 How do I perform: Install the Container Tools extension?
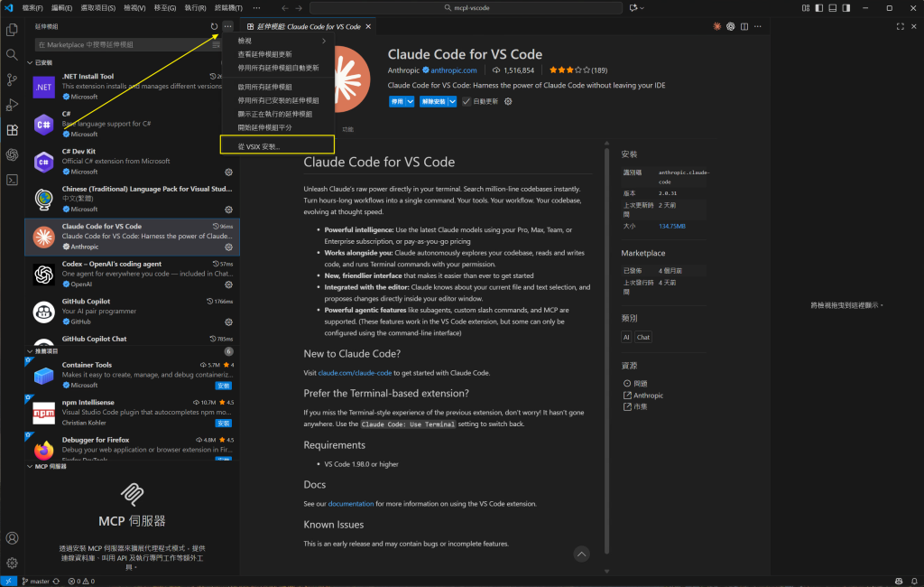pyautogui.click(x=223, y=386)
